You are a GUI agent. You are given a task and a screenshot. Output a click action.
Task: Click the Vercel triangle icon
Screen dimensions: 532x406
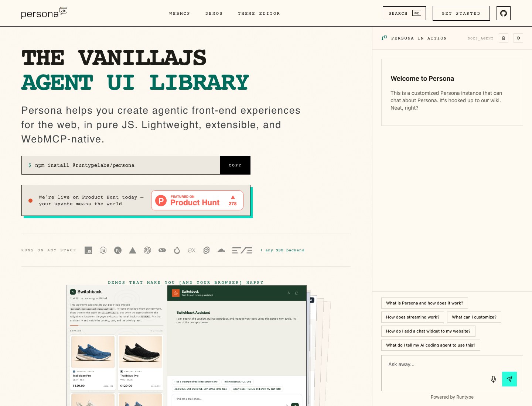(x=133, y=250)
